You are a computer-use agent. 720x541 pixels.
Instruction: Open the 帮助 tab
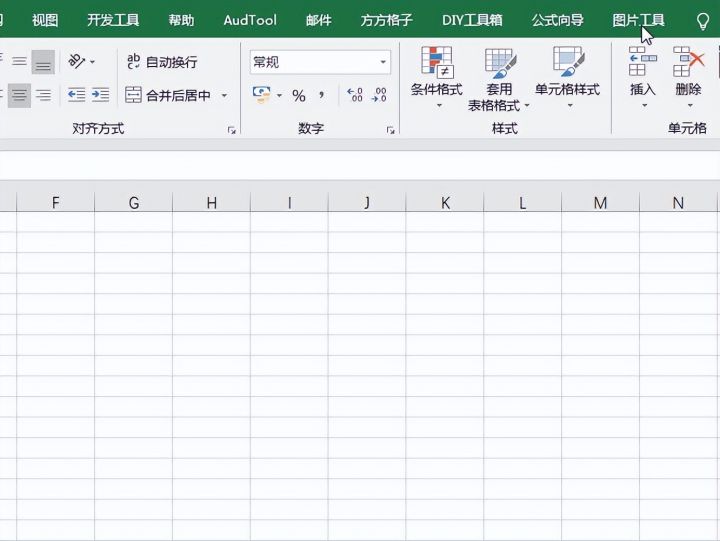click(x=181, y=20)
